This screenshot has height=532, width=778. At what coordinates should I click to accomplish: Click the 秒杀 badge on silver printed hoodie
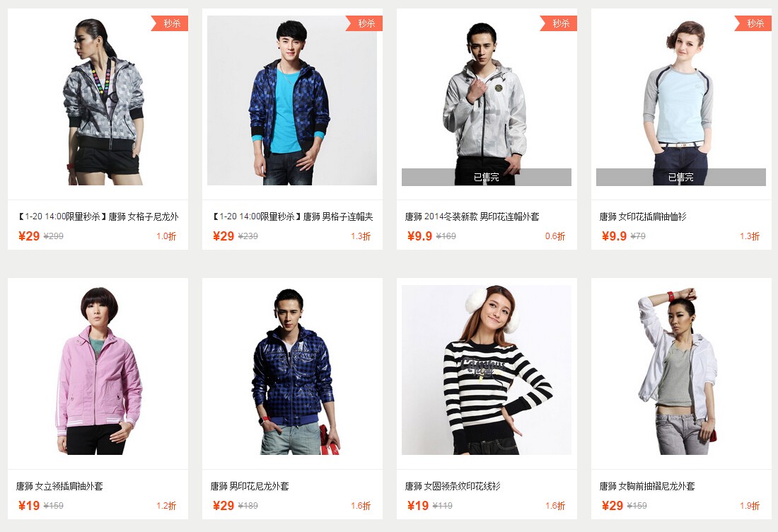click(x=559, y=23)
